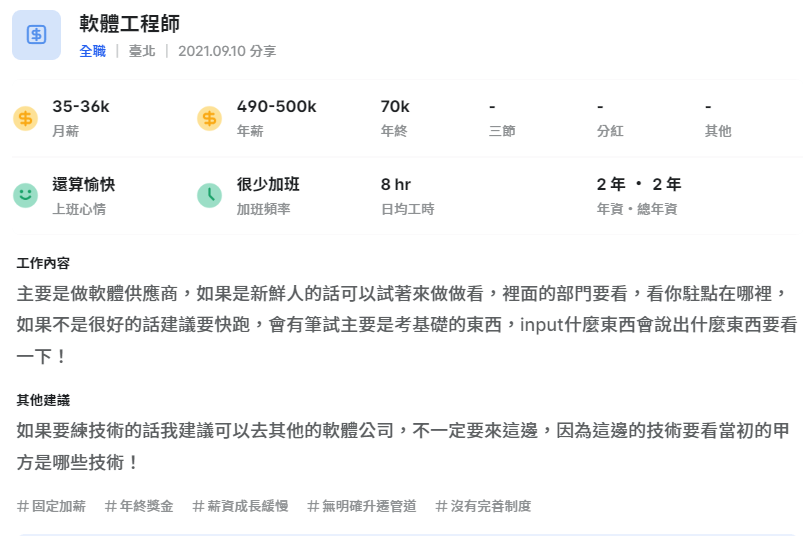Viewport: 803px width, 536px height.
Task: Click the 全職 employment type link
Action: [93, 51]
